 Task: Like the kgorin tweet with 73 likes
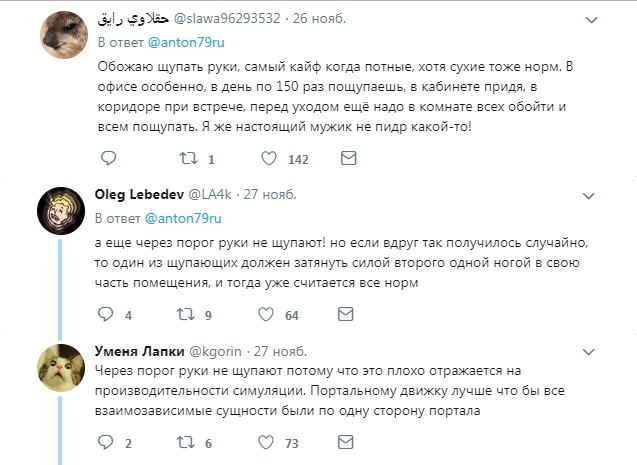click(x=269, y=443)
